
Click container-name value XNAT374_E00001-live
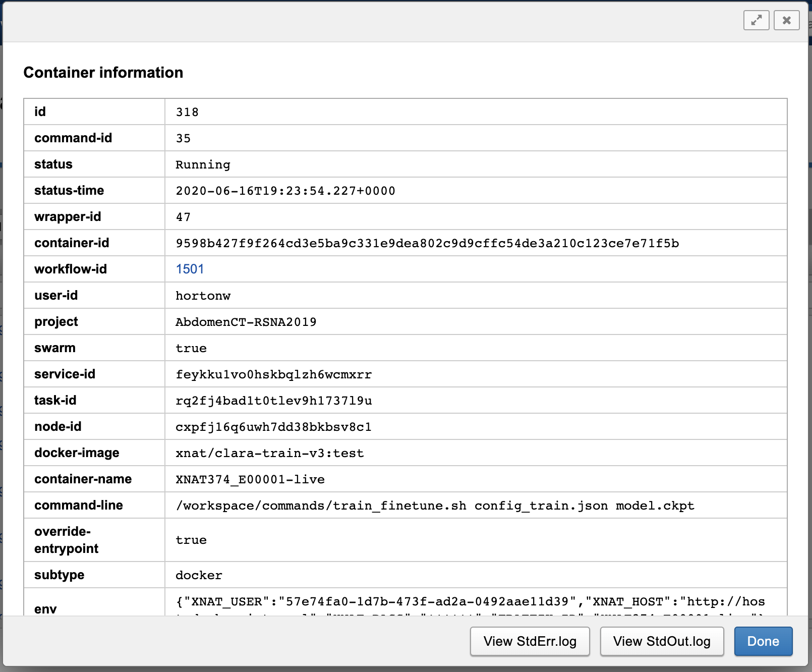(250, 479)
